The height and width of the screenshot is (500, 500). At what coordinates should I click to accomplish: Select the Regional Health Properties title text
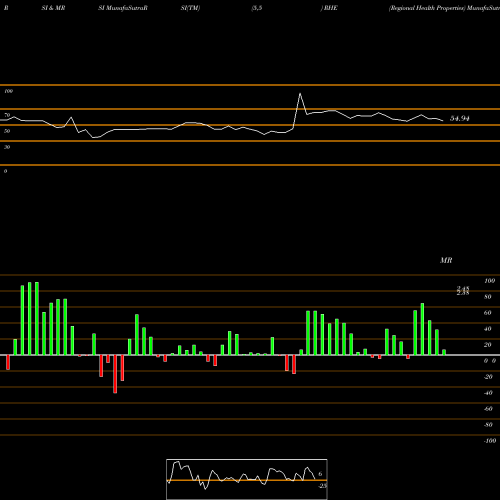tap(427, 8)
